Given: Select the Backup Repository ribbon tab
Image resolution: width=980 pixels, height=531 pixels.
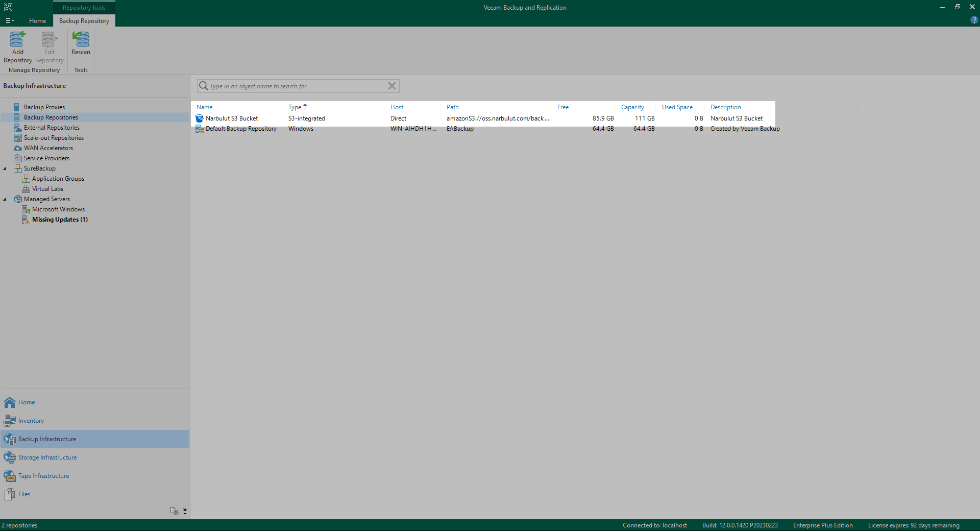Looking at the screenshot, I should (x=84, y=21).
